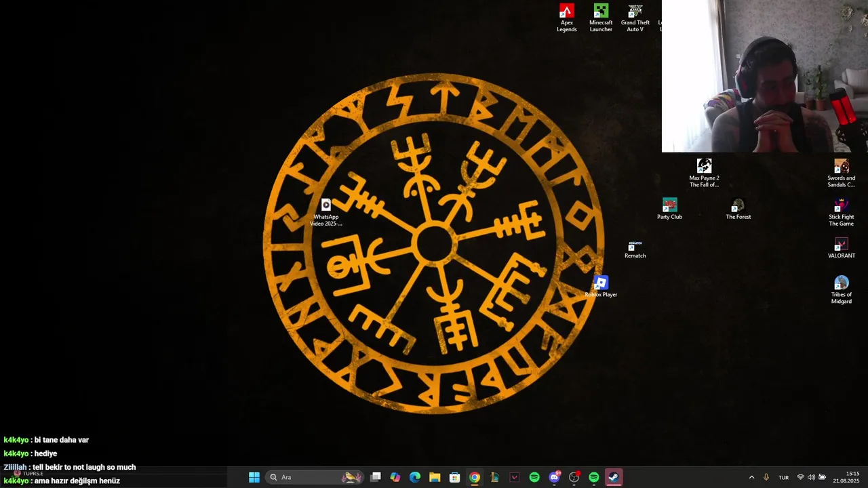Launch Copilot from the taskbar
The height and width of the screenshot is (488, 868).
pyautogui.click(x=395, y=477)
